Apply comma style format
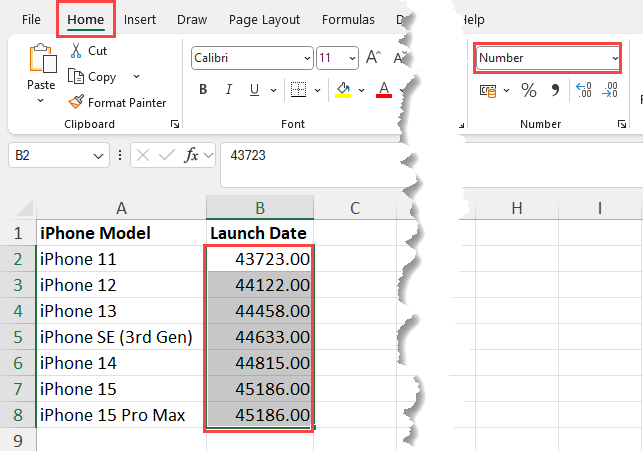 [555, 90]
